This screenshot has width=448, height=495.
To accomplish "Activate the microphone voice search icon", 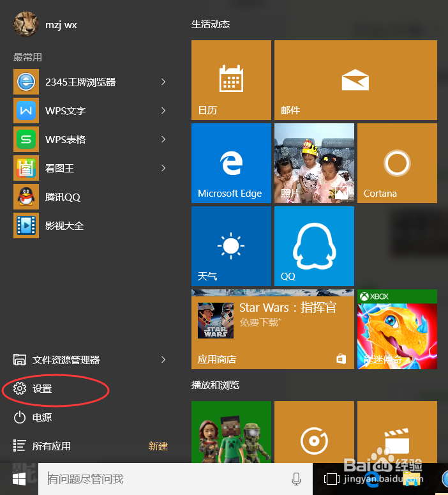I will tap(296, 479).
